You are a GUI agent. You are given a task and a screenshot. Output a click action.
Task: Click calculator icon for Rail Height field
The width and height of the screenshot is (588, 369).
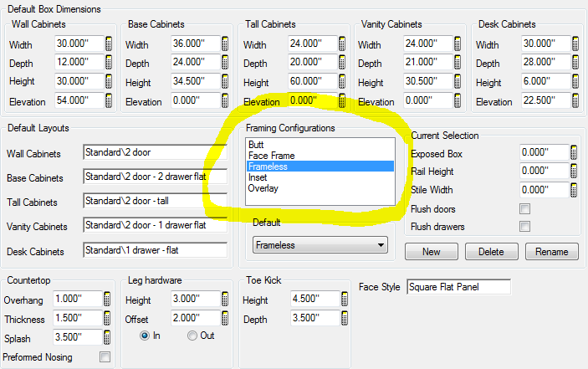574,171
